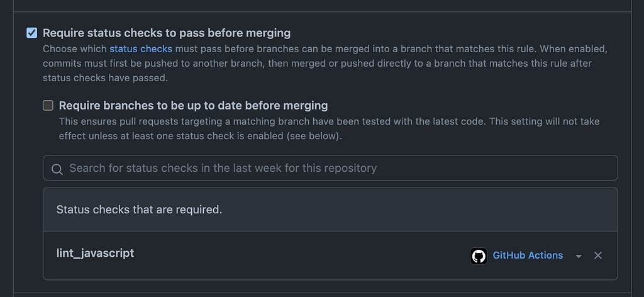
Task: Select the lint_javascript check name
Action: 96,253
